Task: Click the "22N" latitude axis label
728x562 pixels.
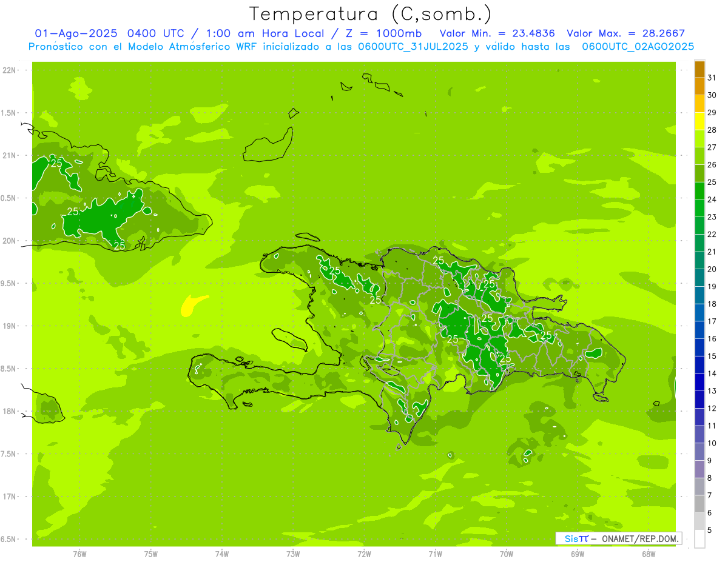Action: 9,70
